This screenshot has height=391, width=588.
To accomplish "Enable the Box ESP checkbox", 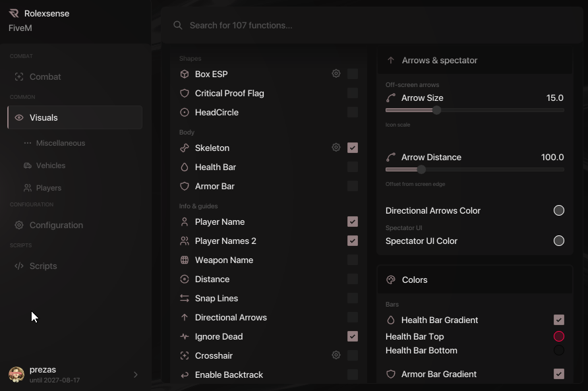I will (x=353, y=74).
